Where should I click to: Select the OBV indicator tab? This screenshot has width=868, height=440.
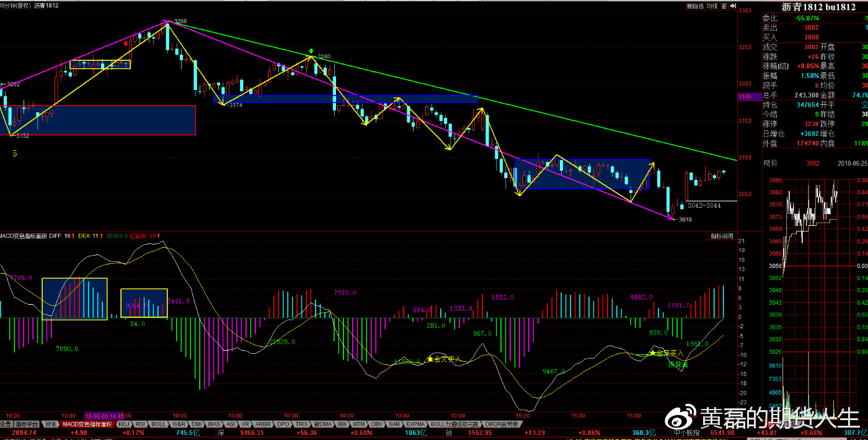[x=378, y=424]
